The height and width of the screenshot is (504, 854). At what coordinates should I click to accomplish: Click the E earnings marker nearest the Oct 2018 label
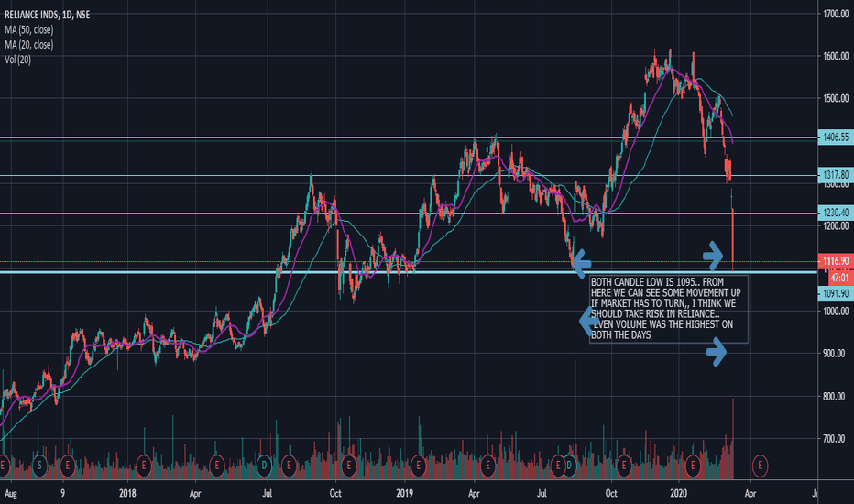click(348, 466)
